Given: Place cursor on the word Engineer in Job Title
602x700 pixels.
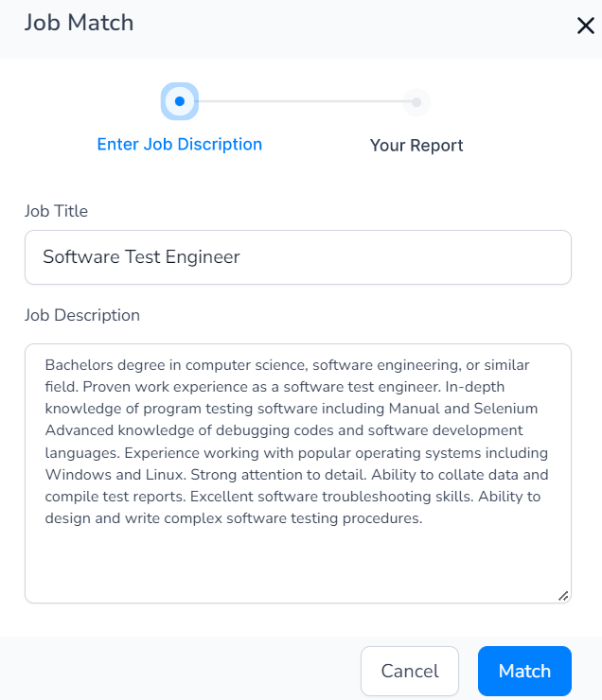Looking at the screenshot, I should point(203,257).
